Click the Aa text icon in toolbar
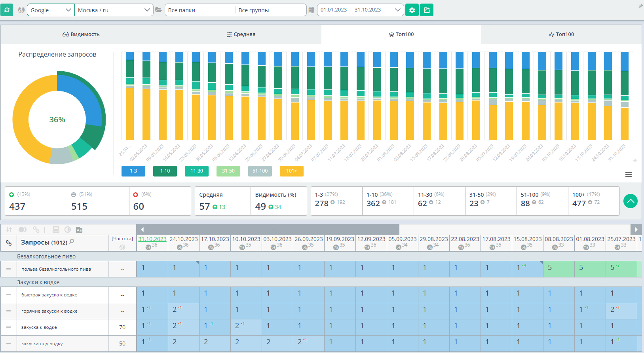The width and height of the screenshot is (644, 353). click(x=79, y=230)
